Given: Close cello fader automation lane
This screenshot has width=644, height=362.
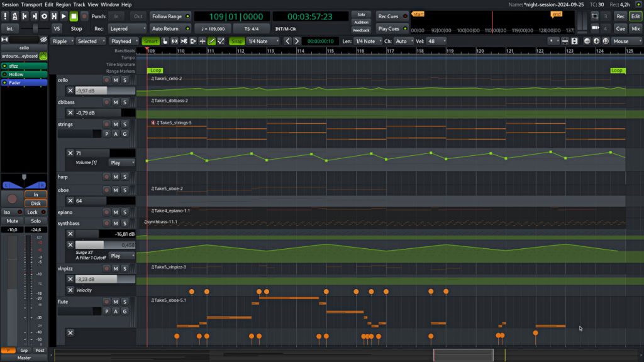Looking at the screenshot, I should click(x=70, y=90).
